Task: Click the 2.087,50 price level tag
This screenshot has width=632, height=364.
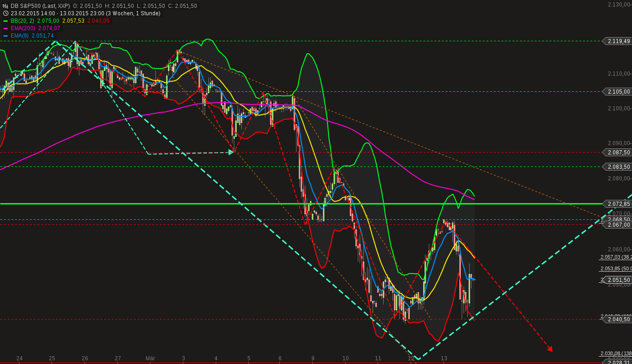Action: click(x=617, y=152)
